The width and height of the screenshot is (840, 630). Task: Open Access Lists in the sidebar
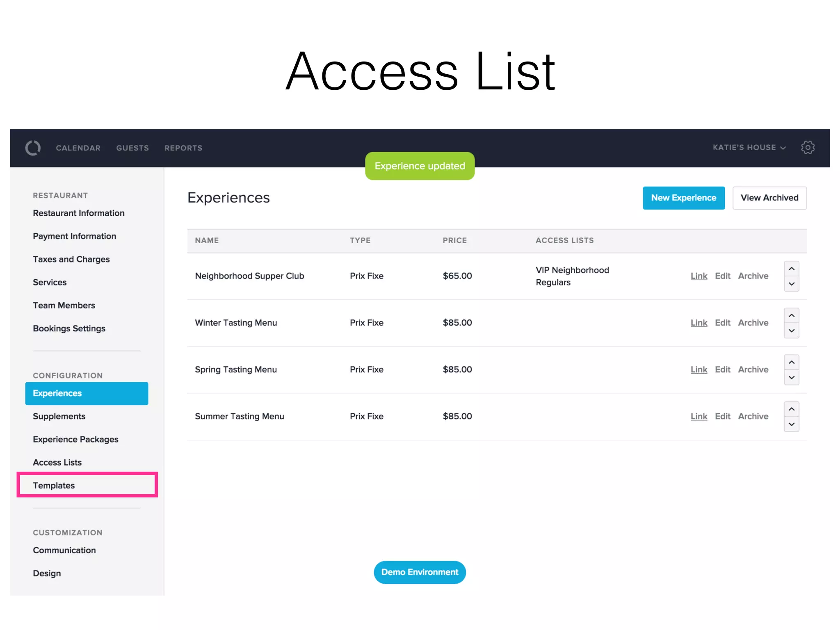pos(57,462)
